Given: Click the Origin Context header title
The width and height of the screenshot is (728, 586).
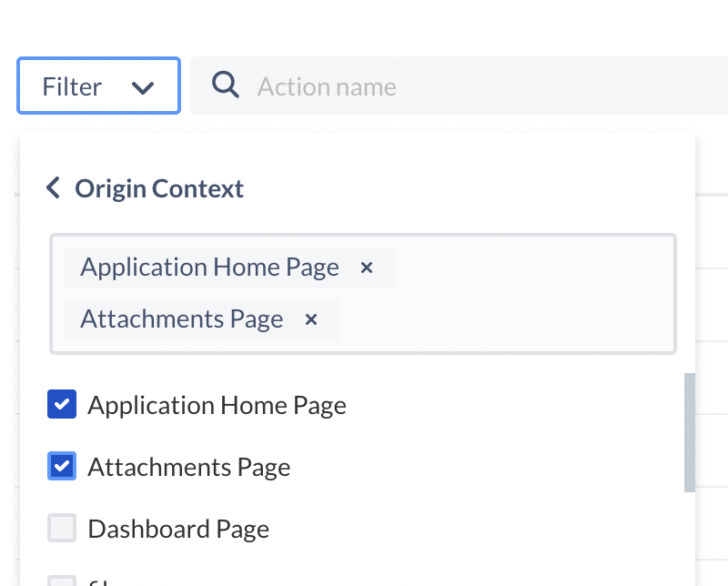Looking at the screenshot, I should click(159, 188).
